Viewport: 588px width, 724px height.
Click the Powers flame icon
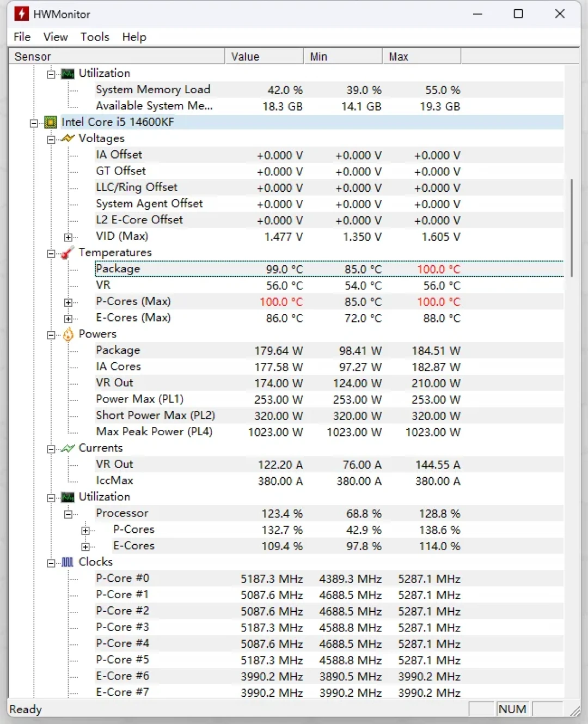(68, 334)
